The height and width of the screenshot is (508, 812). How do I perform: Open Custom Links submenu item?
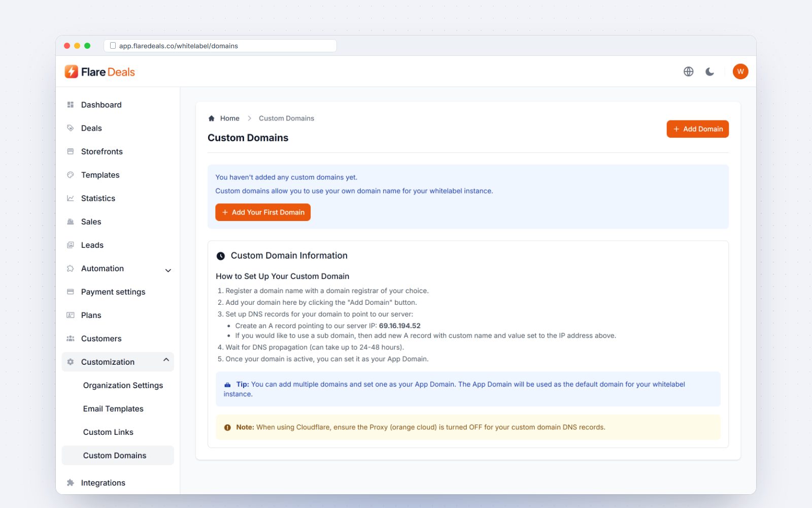(108, 432)
